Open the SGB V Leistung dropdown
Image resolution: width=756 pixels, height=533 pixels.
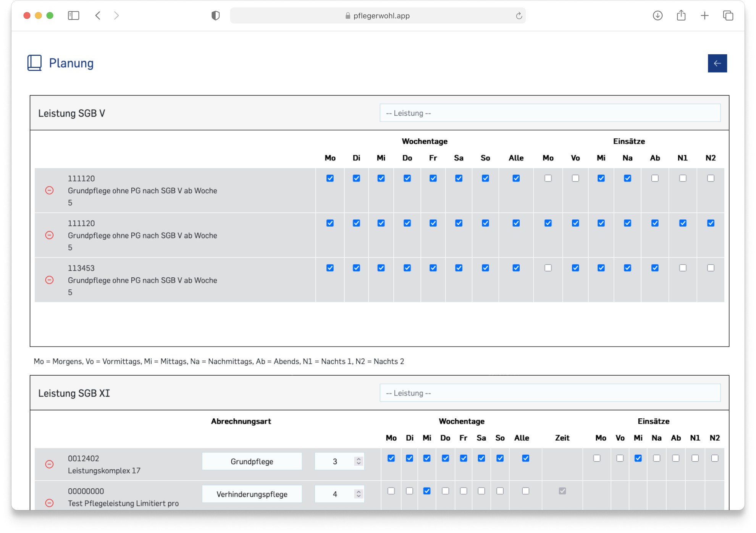click(x=550, y=113)
